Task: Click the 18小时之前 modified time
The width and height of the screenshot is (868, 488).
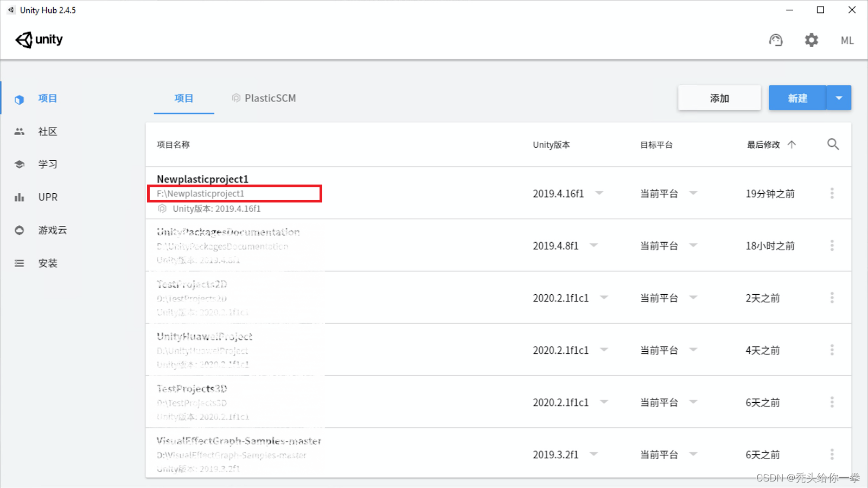Action: click(x=770, y=246)
